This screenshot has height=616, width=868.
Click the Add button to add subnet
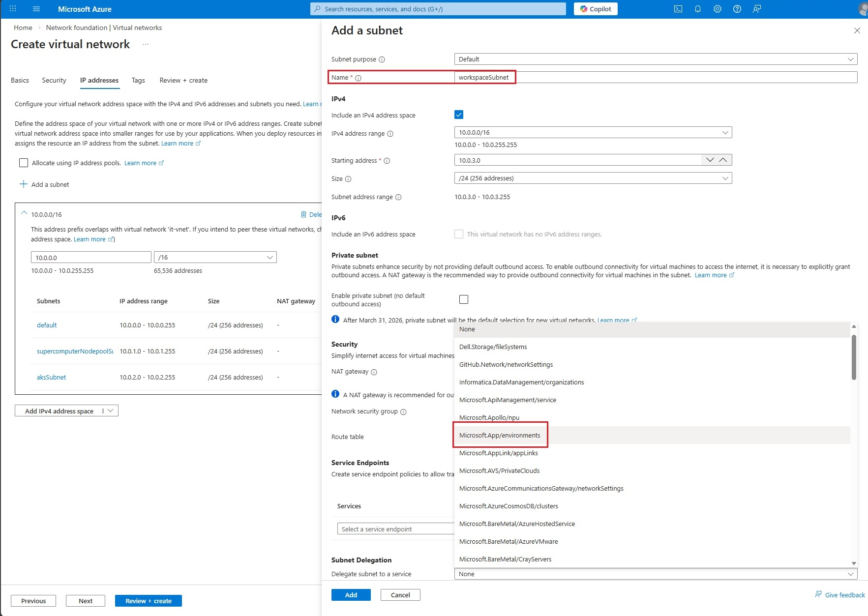351,595
